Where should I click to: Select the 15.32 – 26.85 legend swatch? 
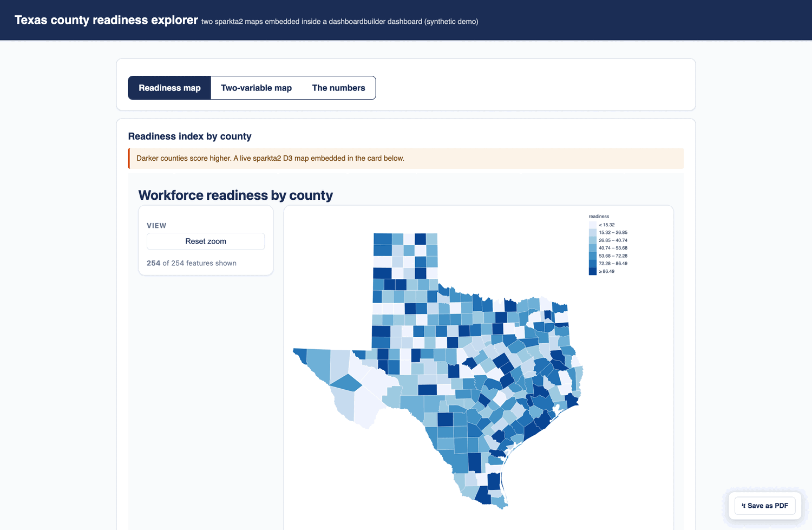592,232
